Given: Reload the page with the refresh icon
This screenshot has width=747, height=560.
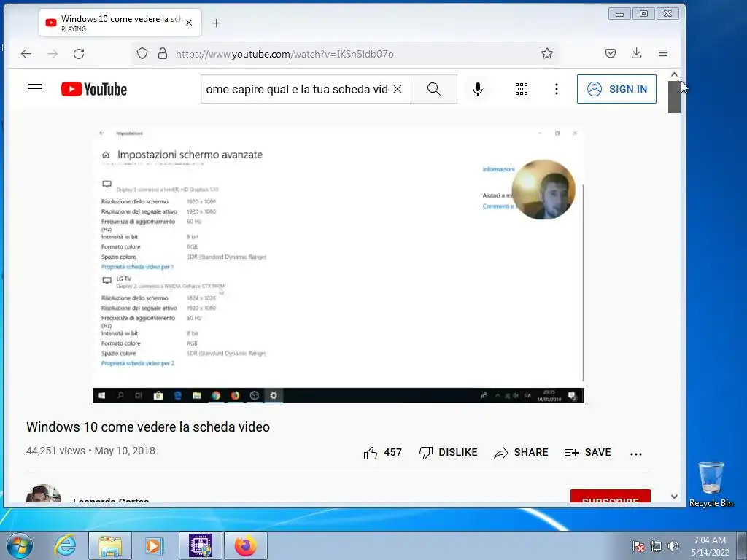Looking at the screenshot, I should click(79, 54).
